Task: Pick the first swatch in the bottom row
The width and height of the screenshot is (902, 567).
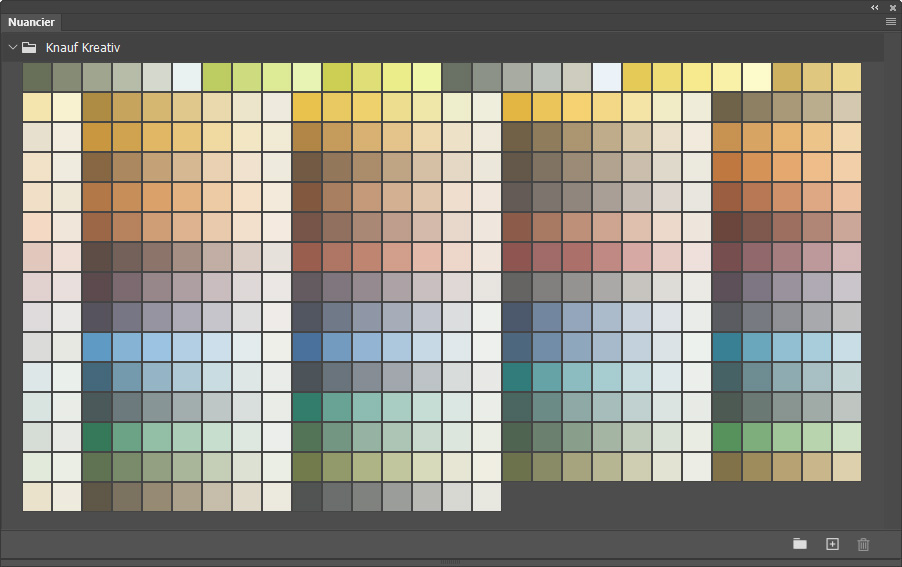Action: point(37,497)
